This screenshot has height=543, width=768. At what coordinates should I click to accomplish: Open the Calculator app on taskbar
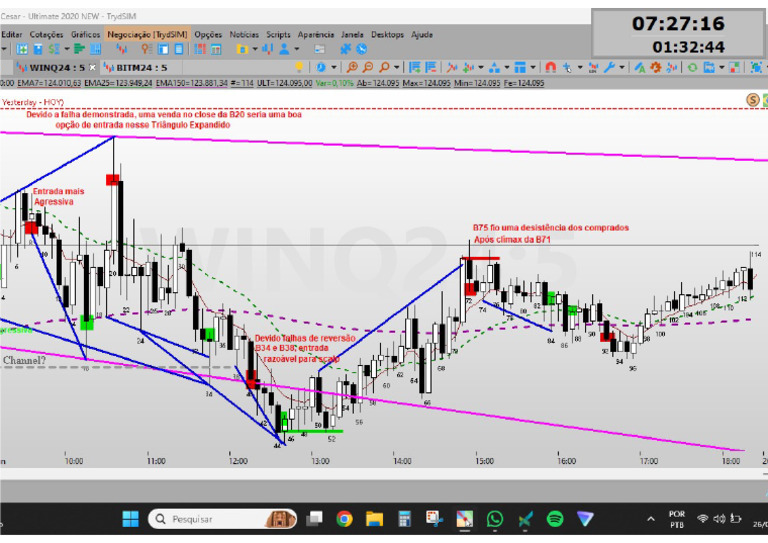coord(404,519)
